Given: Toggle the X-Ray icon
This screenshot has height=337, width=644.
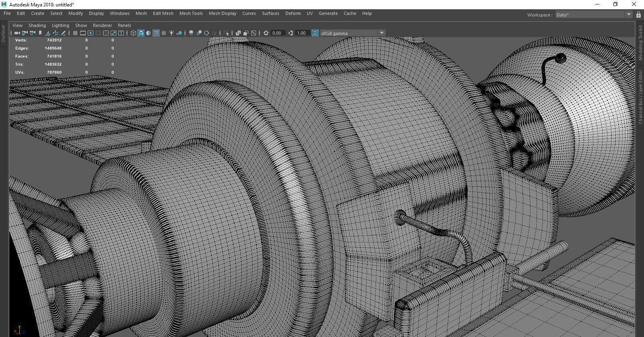Looking at the screenshot, I should [x=238, y=33].
